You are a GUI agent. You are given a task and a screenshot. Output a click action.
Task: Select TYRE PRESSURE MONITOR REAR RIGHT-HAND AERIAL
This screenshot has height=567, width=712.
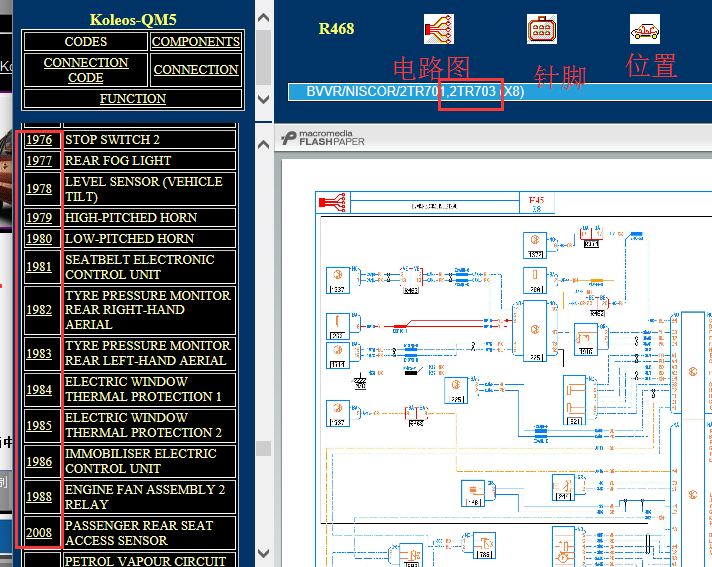click(148, 310)
